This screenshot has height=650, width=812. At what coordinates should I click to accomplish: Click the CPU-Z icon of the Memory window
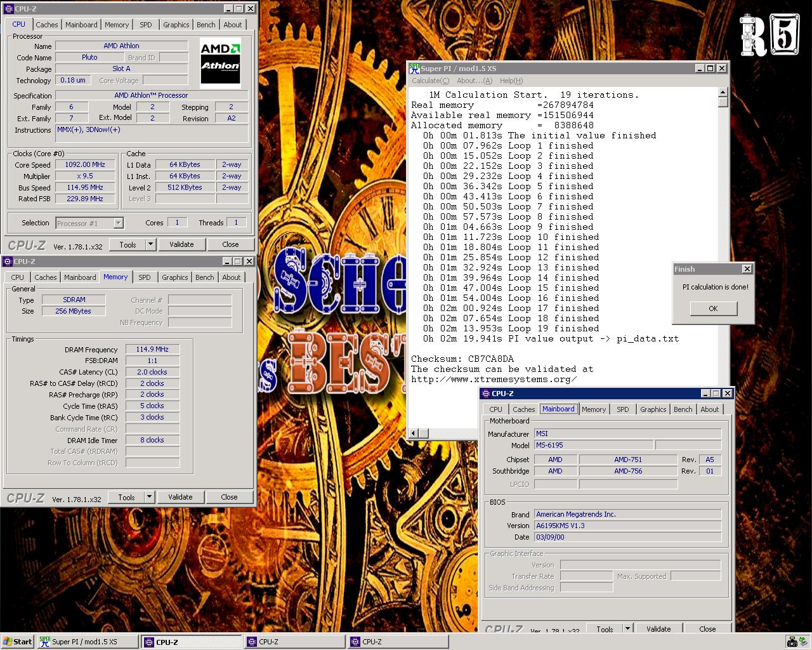coord(7,262)
